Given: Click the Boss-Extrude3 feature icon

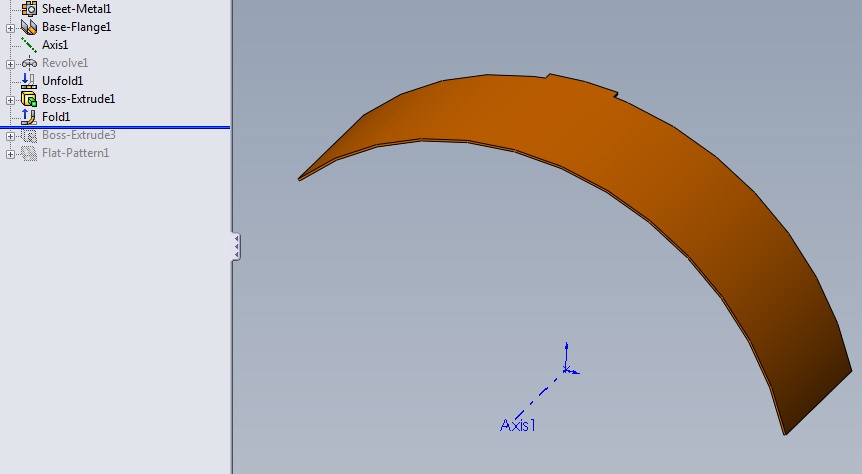Looking at the screenshot, I should pos(29,135).
